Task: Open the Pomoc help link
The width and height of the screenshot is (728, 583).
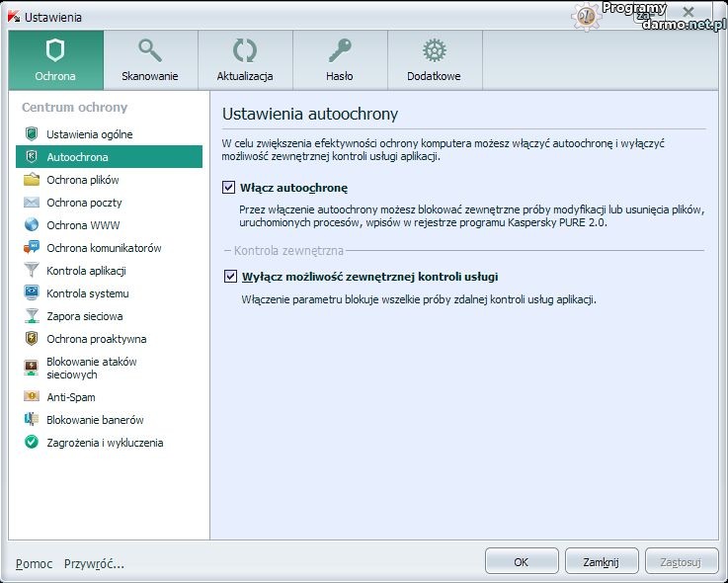Action: 35,563
